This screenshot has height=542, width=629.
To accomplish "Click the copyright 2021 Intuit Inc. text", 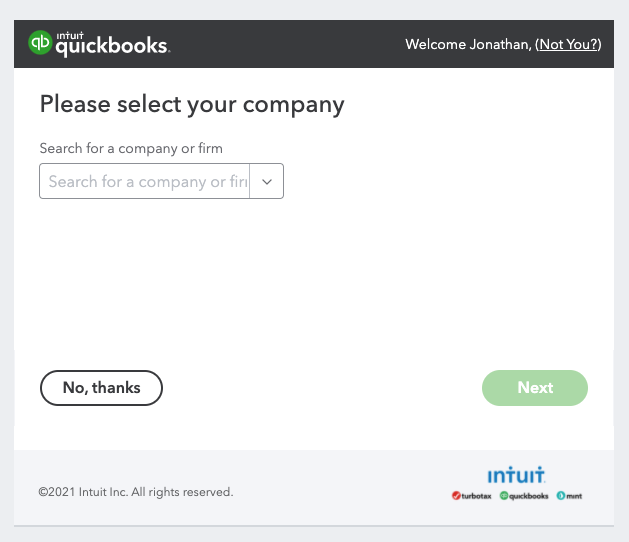I will tap(136, 492).
